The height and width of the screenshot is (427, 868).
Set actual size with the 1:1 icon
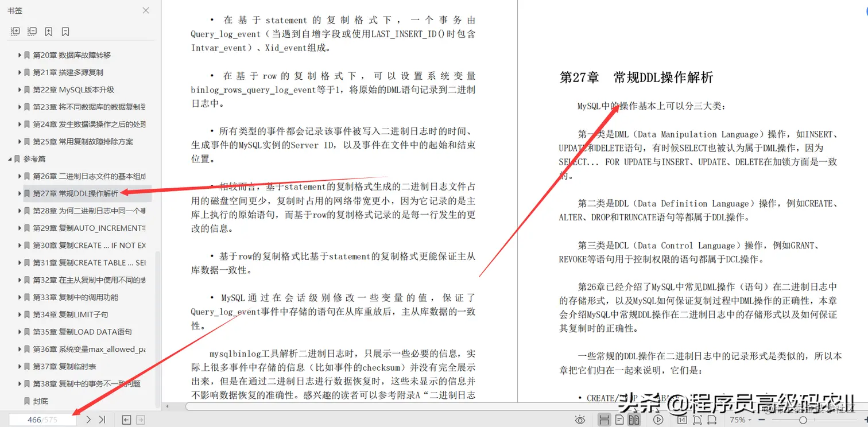tap(682, 419)
